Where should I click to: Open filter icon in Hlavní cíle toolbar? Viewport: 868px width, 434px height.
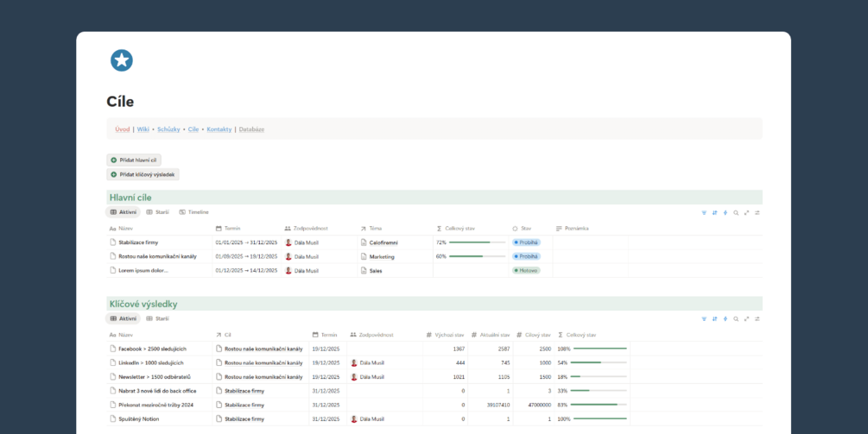coord(704,212)
